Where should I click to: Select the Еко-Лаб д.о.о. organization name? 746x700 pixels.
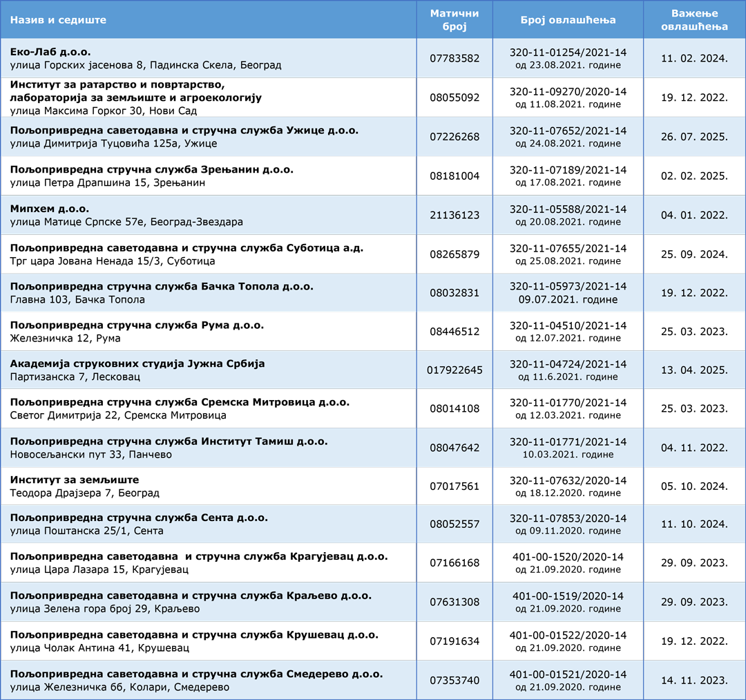50,52
